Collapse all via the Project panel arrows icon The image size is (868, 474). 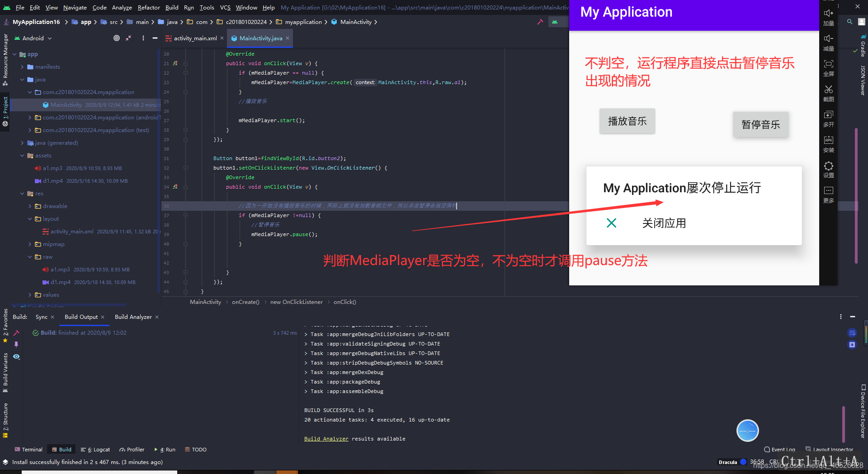pos(129,38)
